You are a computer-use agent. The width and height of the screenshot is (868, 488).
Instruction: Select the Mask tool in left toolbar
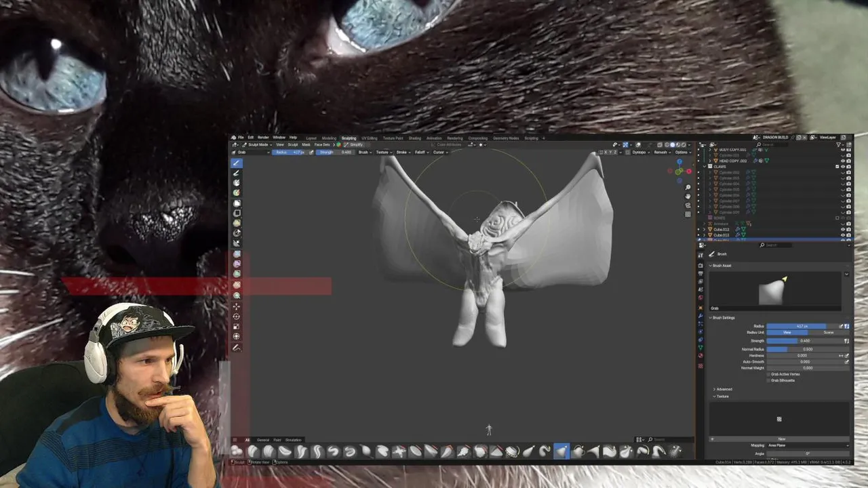click(x=236, y=182)
